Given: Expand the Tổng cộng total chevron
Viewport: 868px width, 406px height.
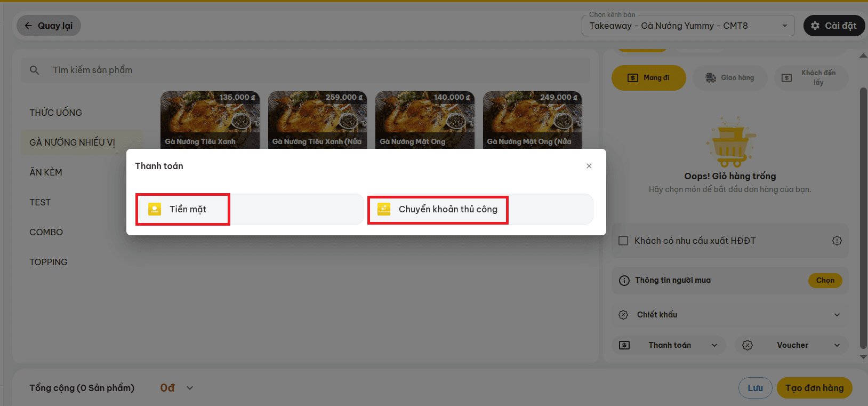Looking at the screenshot, I should point(190,388).
